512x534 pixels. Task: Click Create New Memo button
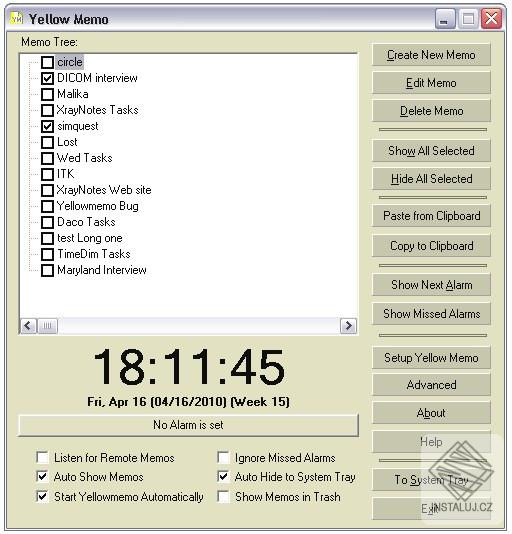point(431,55)
